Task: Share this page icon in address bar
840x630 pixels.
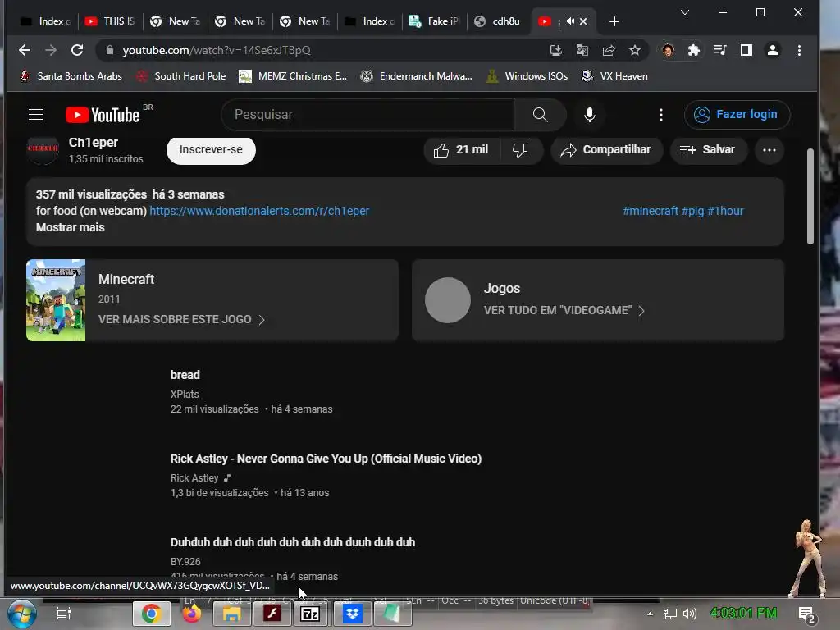Action: coord(609,50)
